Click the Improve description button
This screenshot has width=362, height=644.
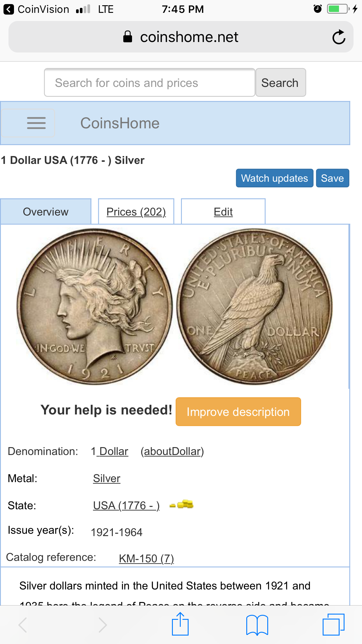coord(238,412)
